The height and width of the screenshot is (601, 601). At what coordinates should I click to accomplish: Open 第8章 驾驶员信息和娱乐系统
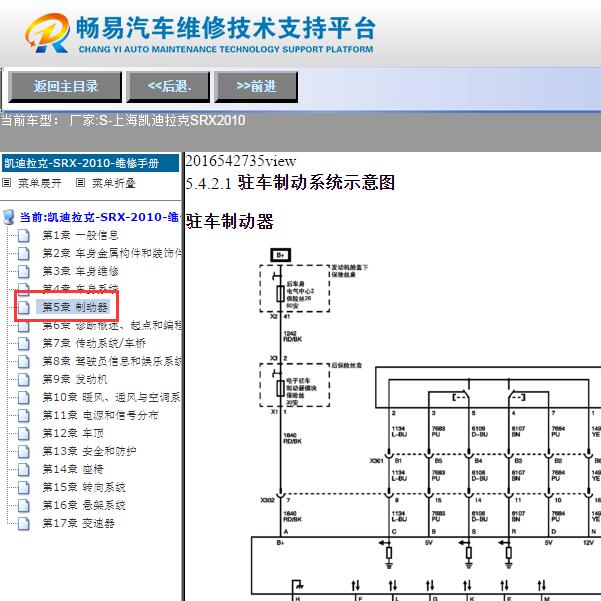tap(112, 361)
